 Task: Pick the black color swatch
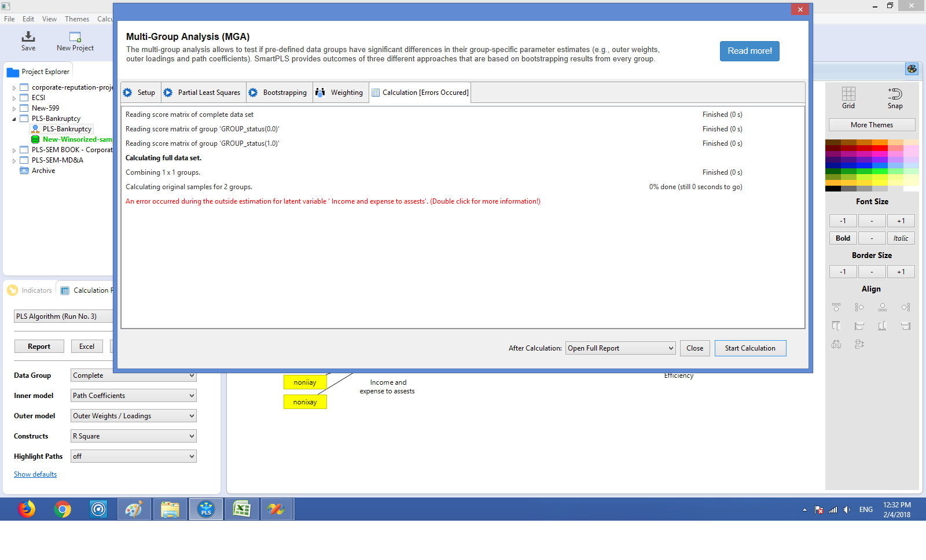click(x=833, y=189)
